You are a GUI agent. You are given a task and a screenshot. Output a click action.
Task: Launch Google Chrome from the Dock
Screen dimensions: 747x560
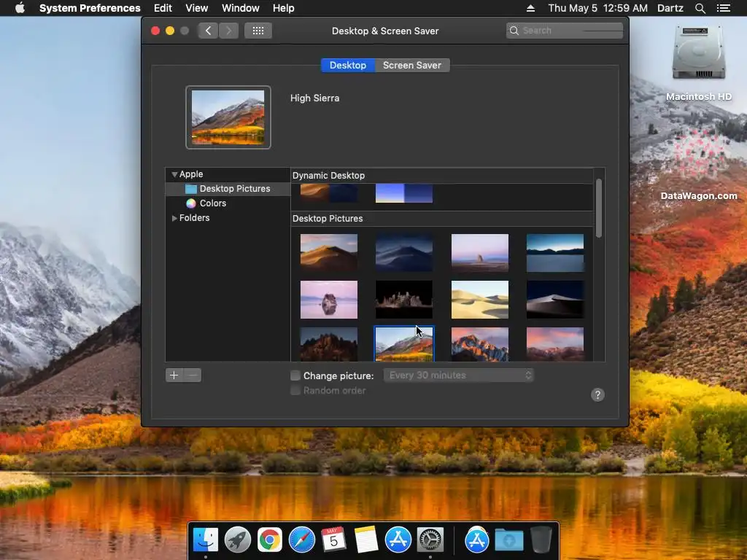[x=270, y=540]
